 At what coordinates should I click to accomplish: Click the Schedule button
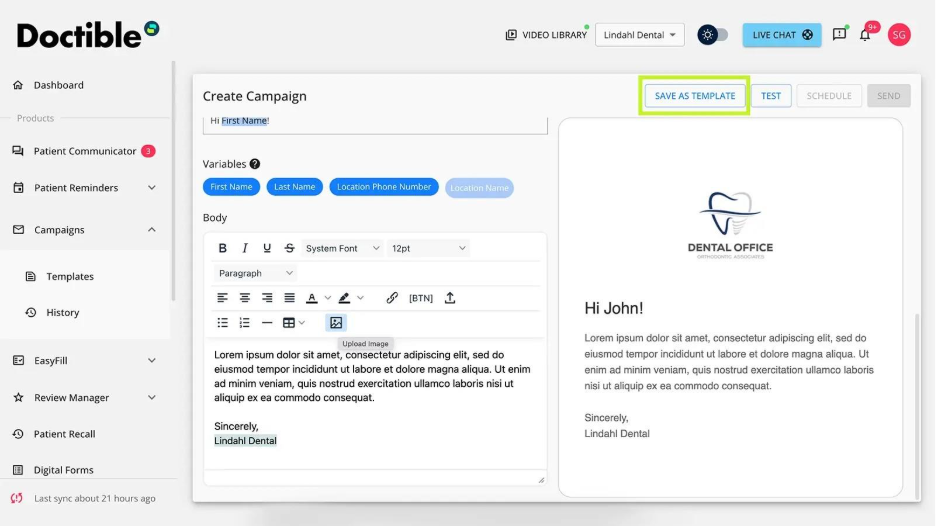pyautogui.click(x=829, y=96)
